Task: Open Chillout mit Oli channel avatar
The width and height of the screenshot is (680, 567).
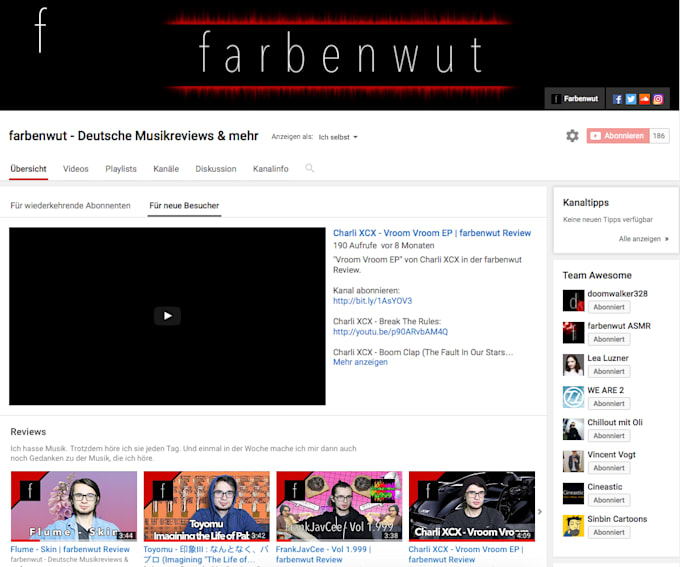Action: 573,429
